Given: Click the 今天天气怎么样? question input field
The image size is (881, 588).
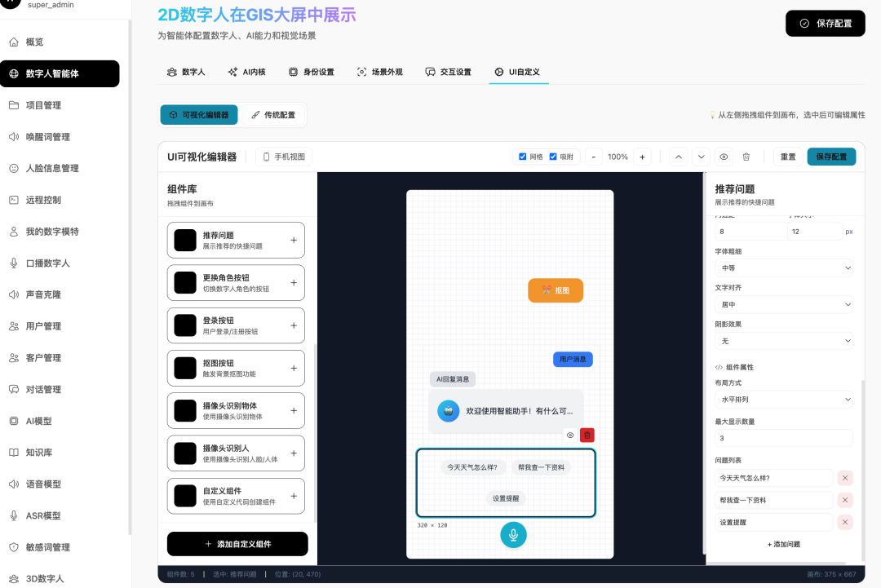Looking at the screenshot, I should 773,478.
